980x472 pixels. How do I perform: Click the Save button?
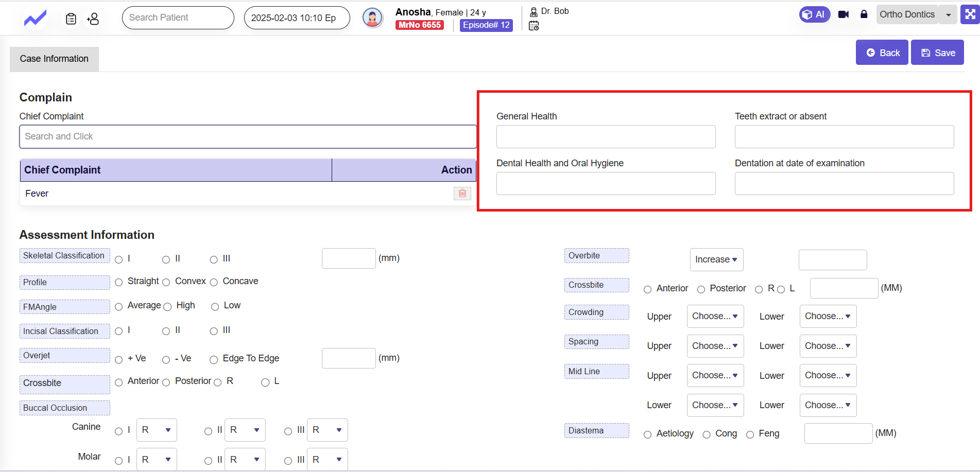pyautogui.click(x=937, y=53)
